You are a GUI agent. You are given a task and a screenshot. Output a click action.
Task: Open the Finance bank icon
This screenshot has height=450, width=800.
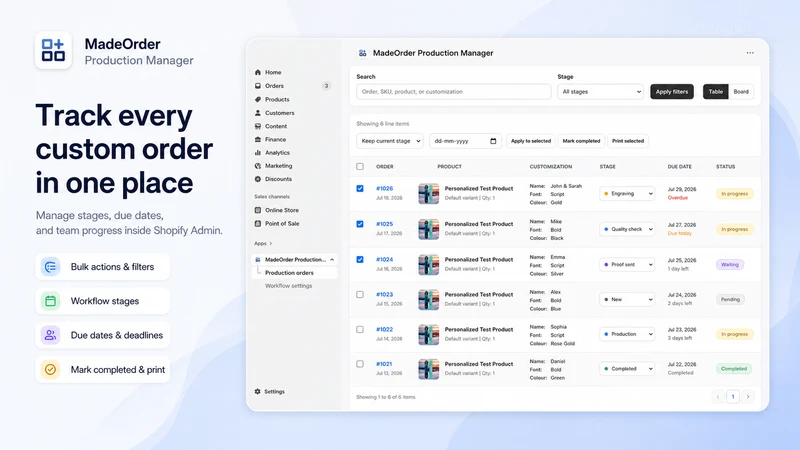point(258,139)
